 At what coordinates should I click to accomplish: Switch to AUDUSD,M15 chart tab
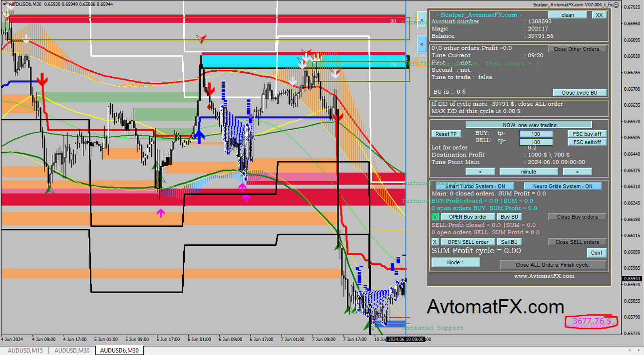(24, 351)
